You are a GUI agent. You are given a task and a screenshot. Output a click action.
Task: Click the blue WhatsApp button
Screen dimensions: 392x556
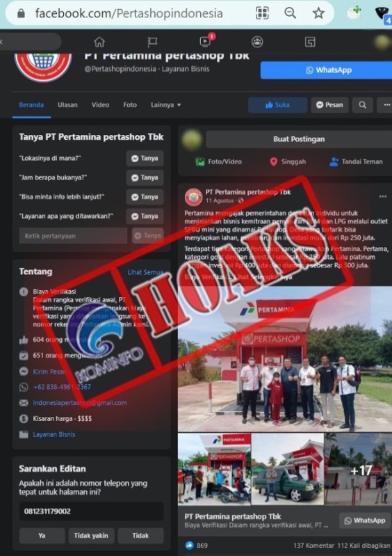click(326, 70)
